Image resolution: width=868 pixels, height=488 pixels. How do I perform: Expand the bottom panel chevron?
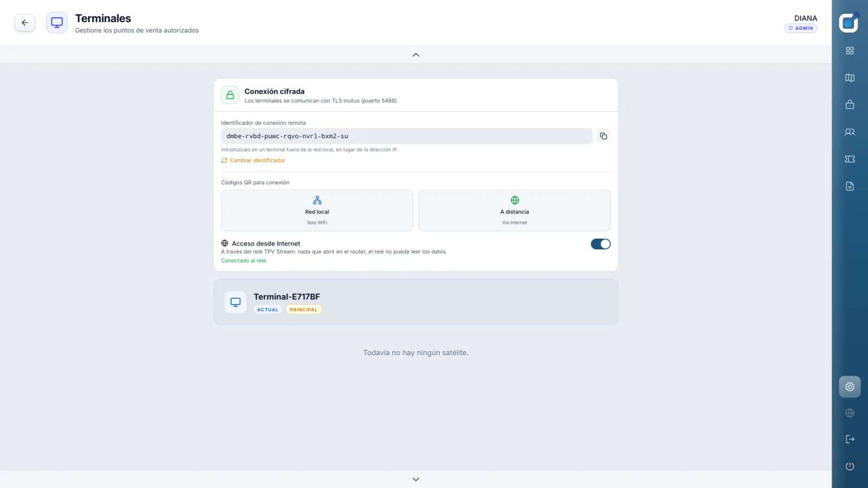coord(416,479)
